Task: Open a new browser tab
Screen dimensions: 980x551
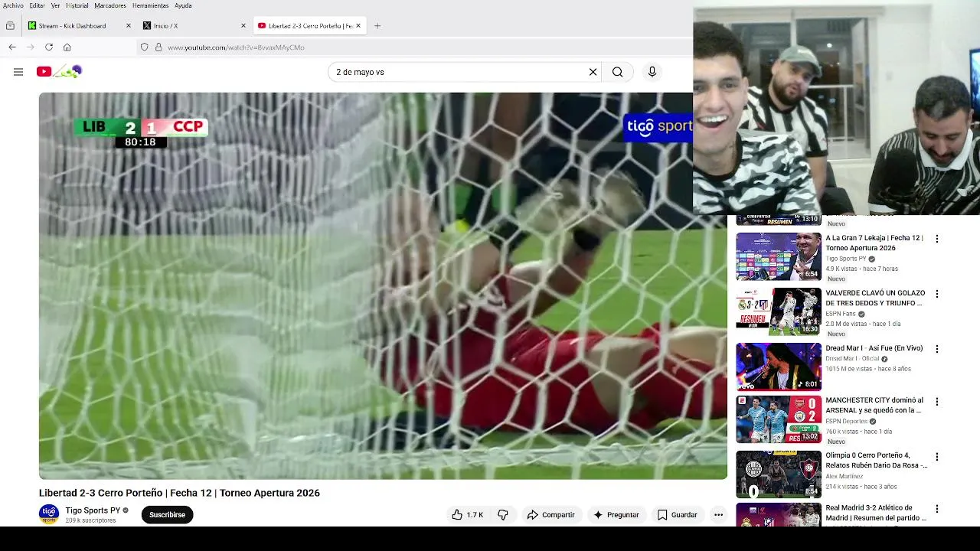Action: click(377, 26)
